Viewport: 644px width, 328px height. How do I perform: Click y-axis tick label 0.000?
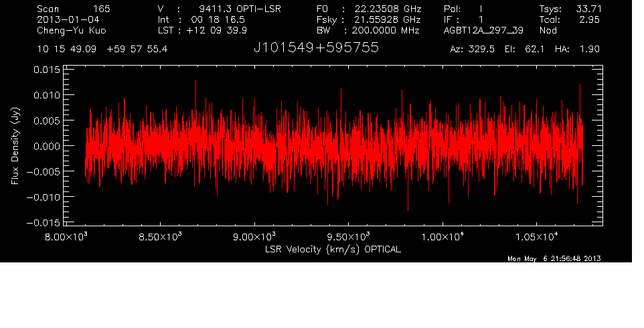[x=46, y=146]
